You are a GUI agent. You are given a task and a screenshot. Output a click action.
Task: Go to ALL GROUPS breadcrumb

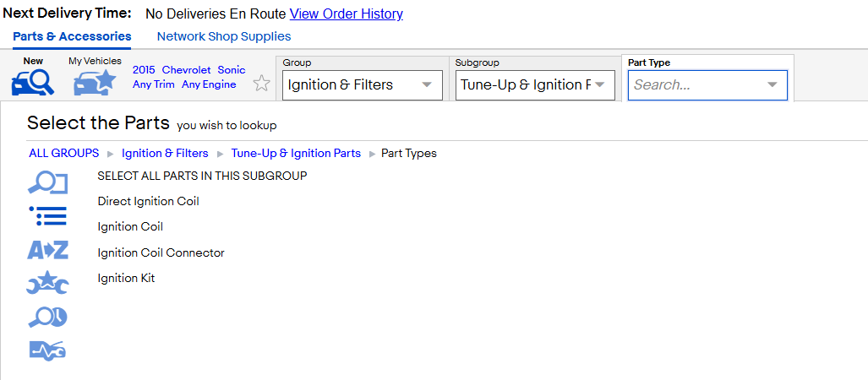pyautogui.click(x=63, y=153)
